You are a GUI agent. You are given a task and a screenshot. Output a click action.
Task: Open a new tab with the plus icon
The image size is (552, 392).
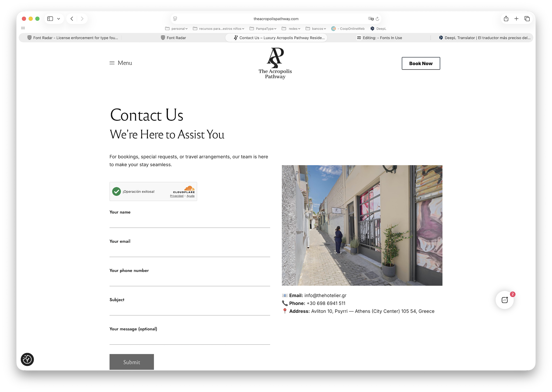tap(516, 19)
